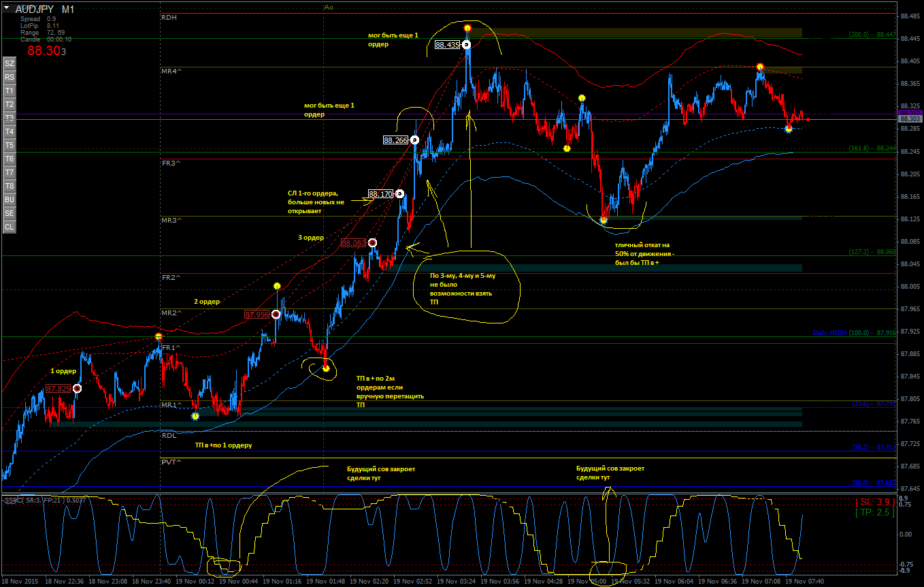Screen dimensions: 924x587
Task: Select the T6 button
Action: point(10,159)
